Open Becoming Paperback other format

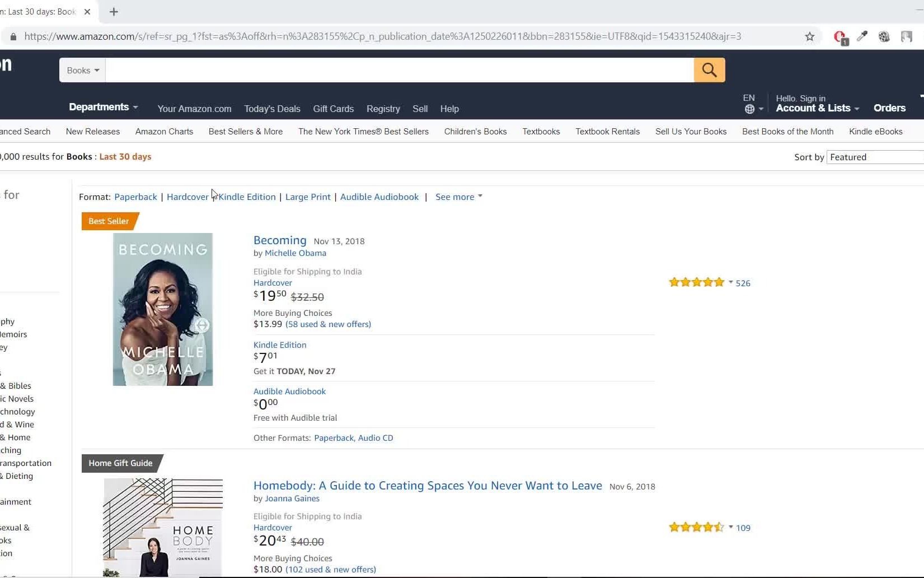(334, 438)
